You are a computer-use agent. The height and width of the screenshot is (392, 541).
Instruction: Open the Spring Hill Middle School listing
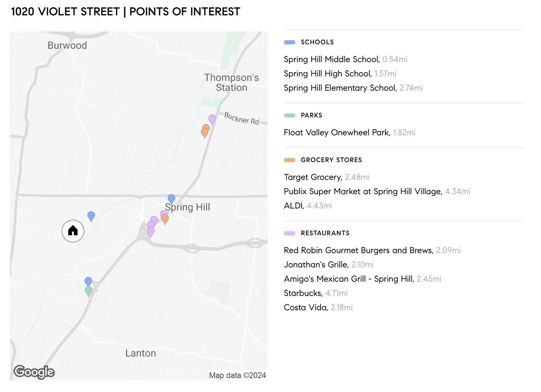point(332,59)
